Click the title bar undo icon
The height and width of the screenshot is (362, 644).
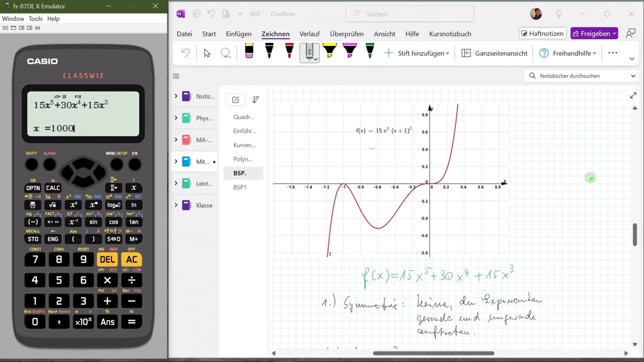[211, 14]
